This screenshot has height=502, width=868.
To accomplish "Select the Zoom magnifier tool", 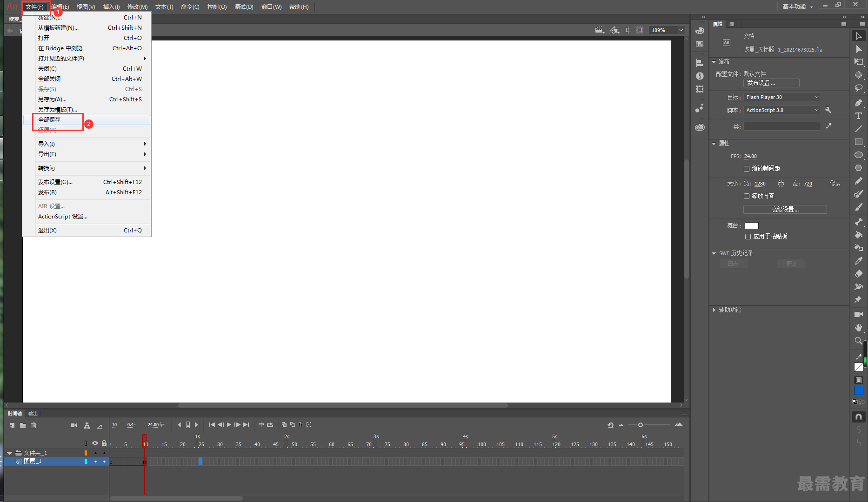I will [x=859, y=340].
